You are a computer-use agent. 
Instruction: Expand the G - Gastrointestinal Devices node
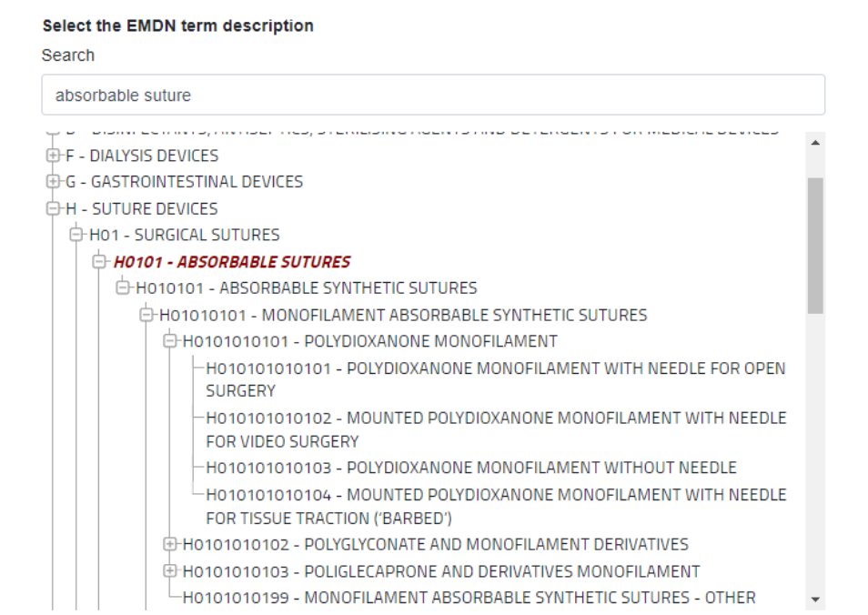pyautogui.click(x=53, y=182)
